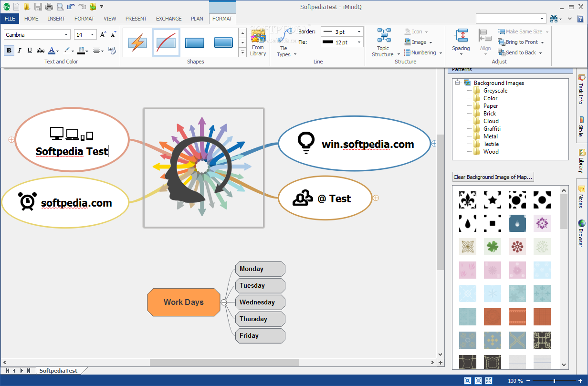
Task: Apply the font color A button
Action: (x=52, y=50)
